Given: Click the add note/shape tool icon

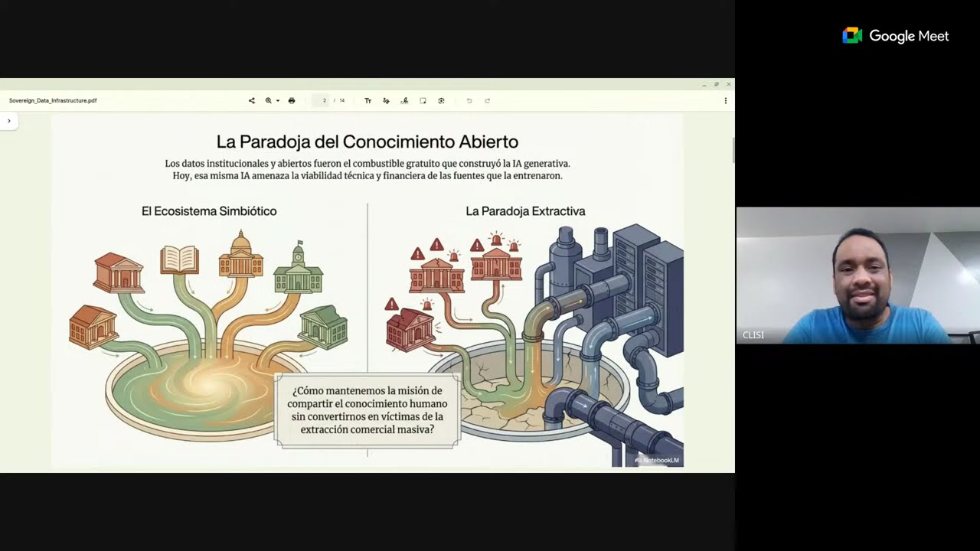Looking at the screenshot, I should [423, 100].
